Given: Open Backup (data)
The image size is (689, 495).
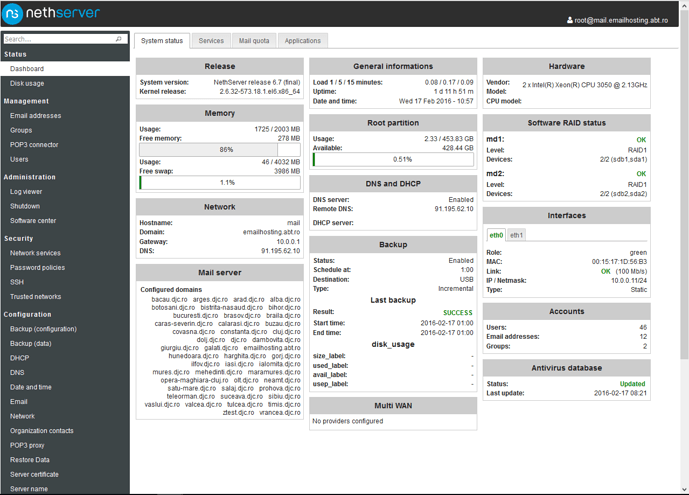Looking at the screenshot, I should (x=31, y=343).
